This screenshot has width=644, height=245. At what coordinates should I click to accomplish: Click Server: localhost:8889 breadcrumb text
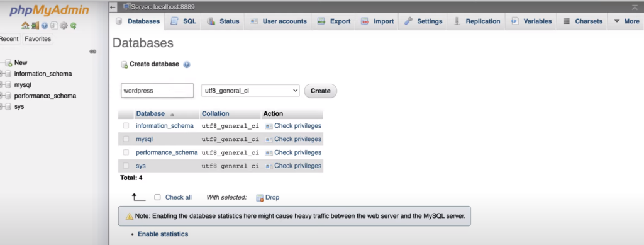[163, 7]
